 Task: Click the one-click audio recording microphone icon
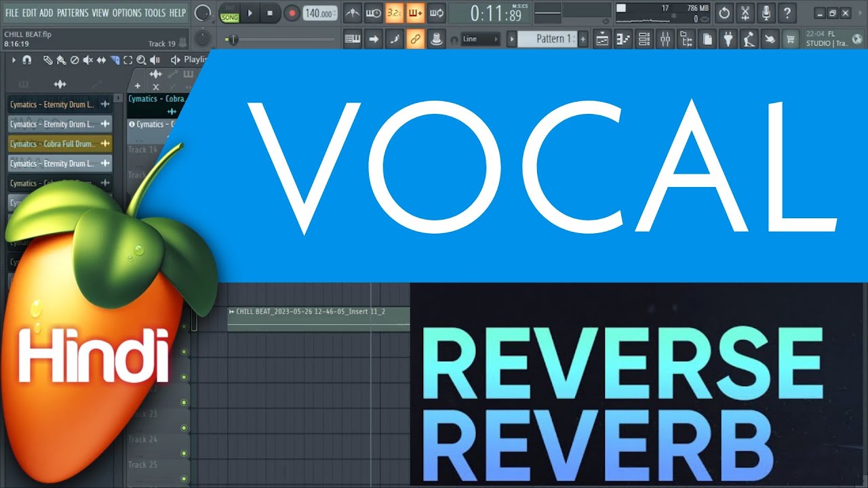pyautogui.click(x=766, y=13)
